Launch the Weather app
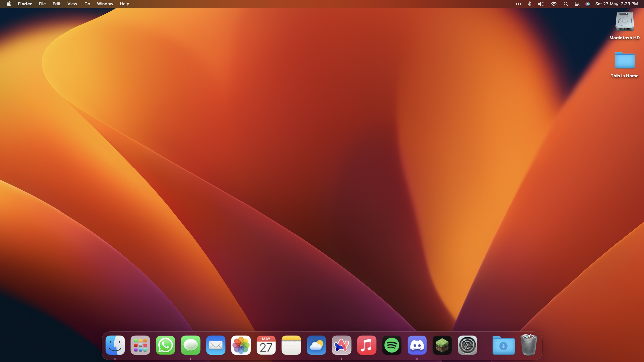The height and width of the screenshot is (362, 644). 316,345
